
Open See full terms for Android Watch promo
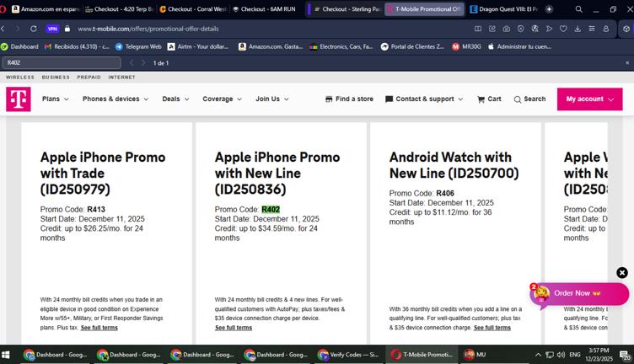pos(492,328)
